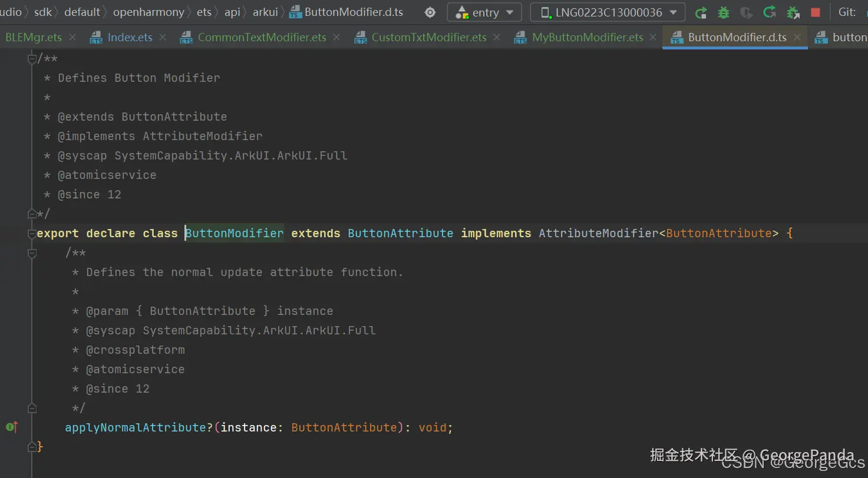Click the '@crossplatform' comment tag

(135, 350)
